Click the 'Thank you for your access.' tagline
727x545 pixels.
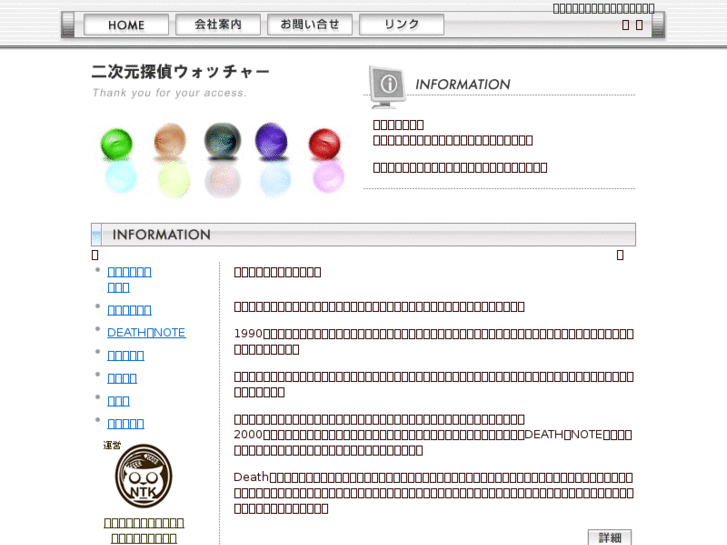pyautogui.click(x=169, y=93)
